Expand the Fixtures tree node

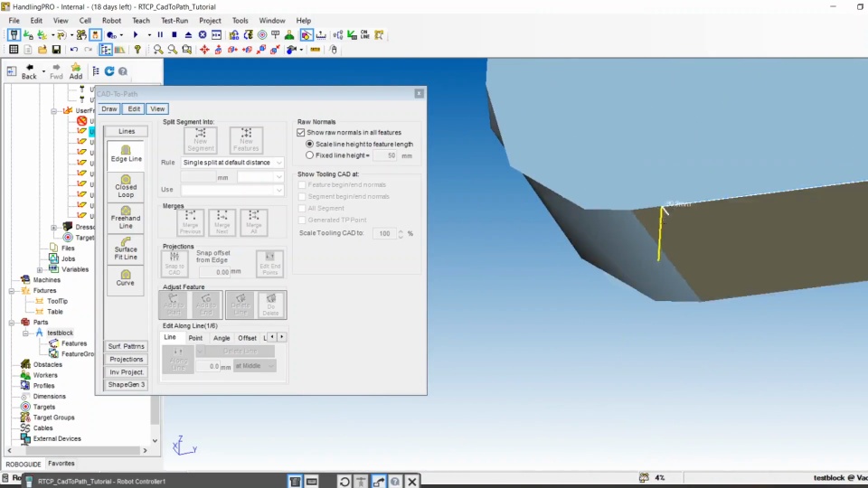(12, 291)
